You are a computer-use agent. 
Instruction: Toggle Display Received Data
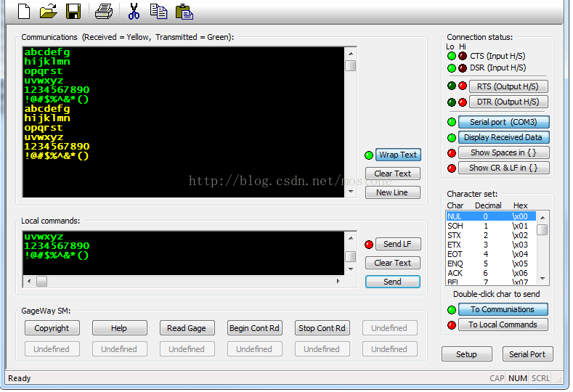click(x=503, y=137)
